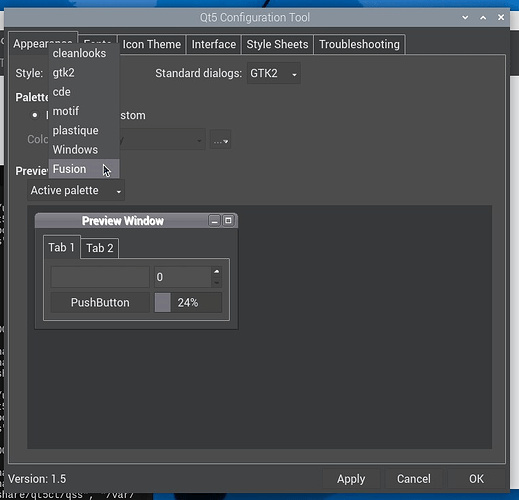Viewport: 519px width, 500px height.
Task: Minimize the Preview Window using its icon
Action: (x=214, y=221)
